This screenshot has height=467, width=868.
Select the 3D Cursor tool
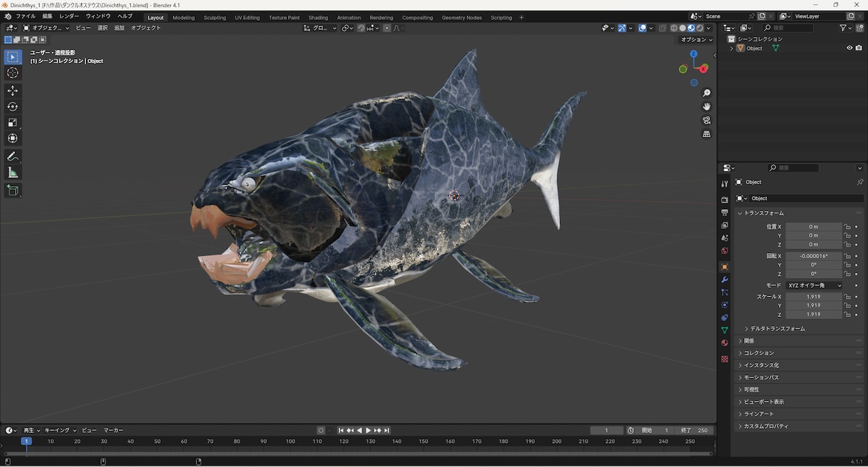13,73
